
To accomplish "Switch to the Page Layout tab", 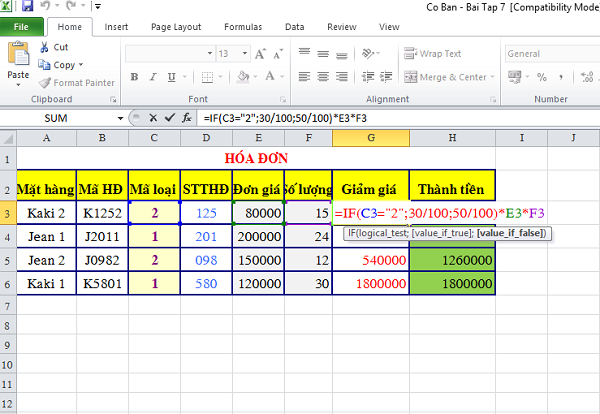I will coord(174,27).
